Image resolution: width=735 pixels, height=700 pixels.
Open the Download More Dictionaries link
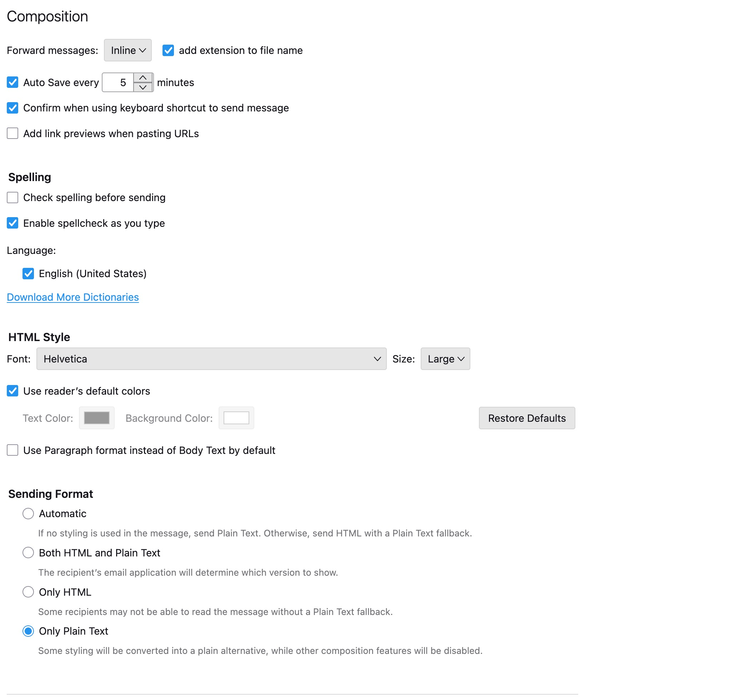(x=73, y=297)
